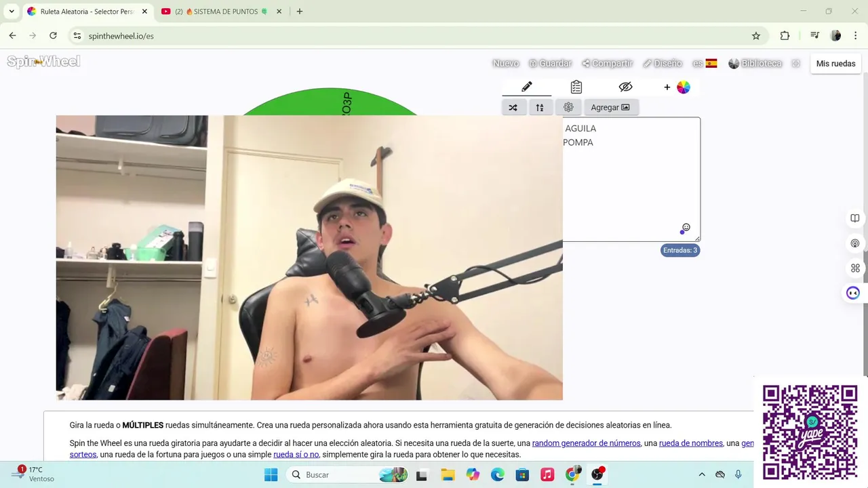
Task: Click the Entradas: 3 badge
Action: (680, 250)
